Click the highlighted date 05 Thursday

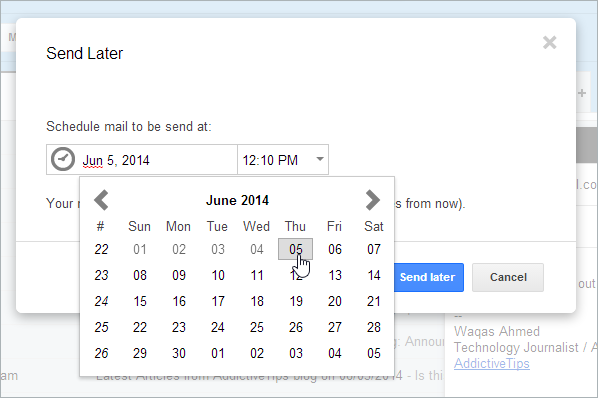(x=296, y=249)
